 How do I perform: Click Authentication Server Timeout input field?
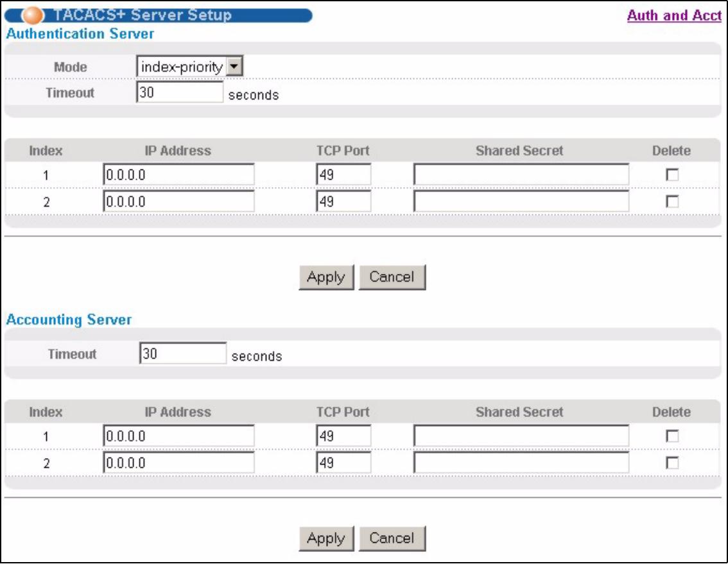(180, 92)
